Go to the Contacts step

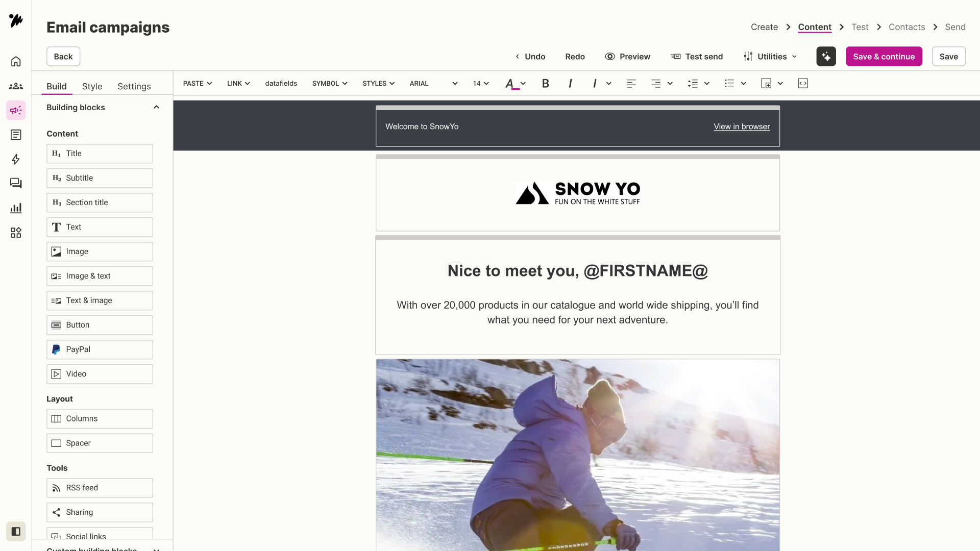point(906,27)
